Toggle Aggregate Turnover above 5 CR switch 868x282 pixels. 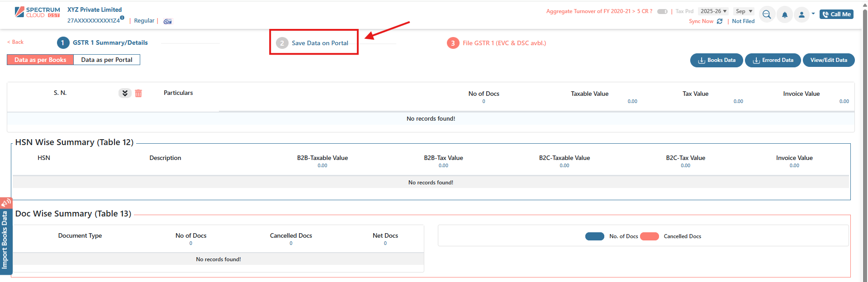[662, 11]
